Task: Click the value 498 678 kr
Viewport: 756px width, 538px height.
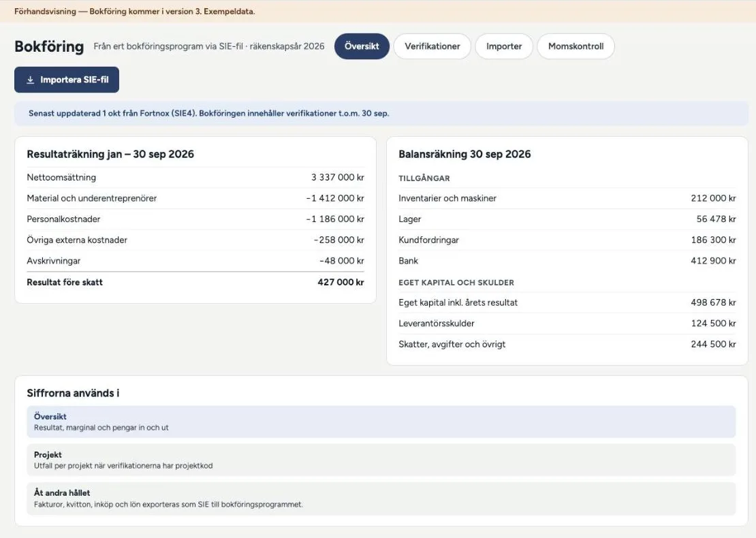Action: (713, 302)
